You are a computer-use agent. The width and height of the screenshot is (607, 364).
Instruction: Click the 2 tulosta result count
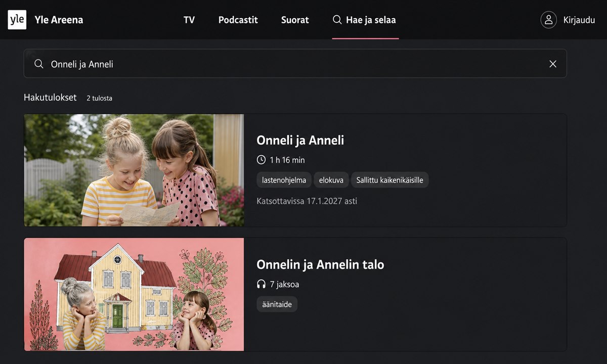coord(99,98)
